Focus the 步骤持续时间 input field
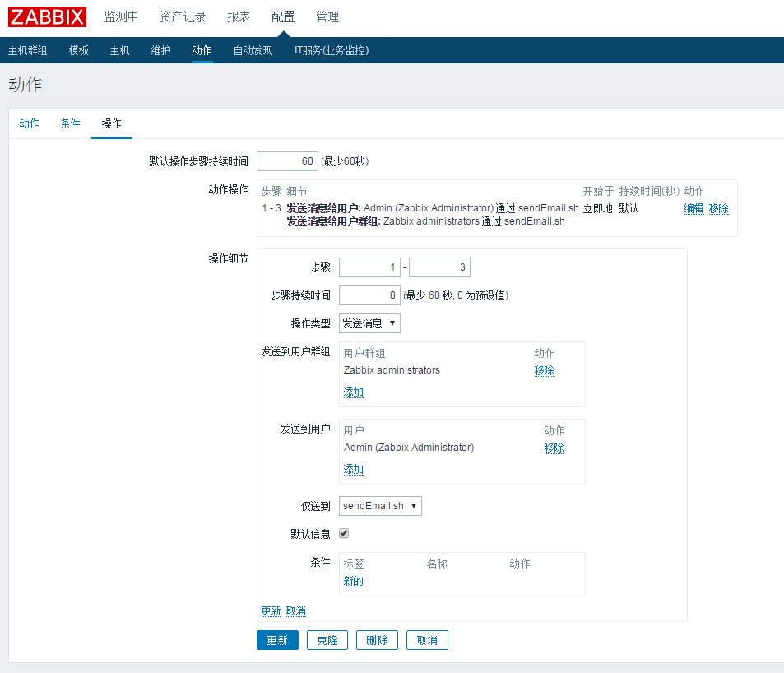Viewport: 784px width, 673px height. 369,295
